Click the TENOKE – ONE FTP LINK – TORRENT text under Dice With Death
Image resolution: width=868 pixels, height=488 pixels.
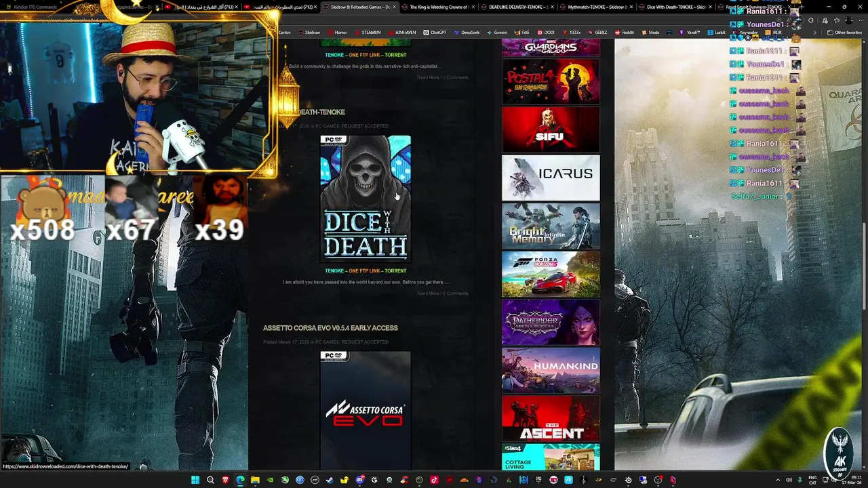pyautogui.click(x=366, y=271)
